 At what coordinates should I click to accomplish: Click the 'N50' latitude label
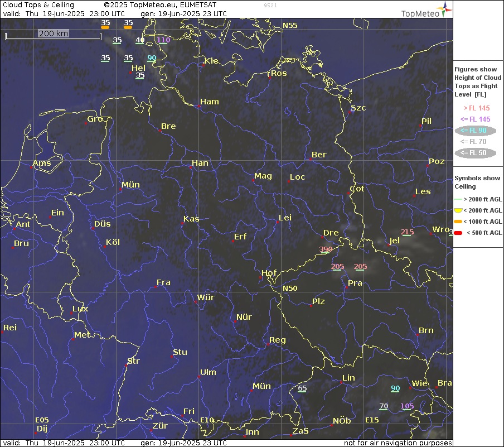pos(290,289)
